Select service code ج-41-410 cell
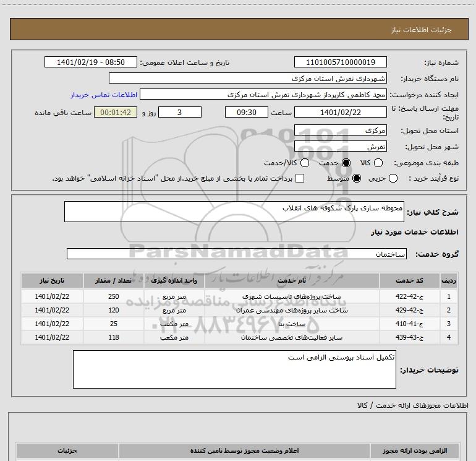The image size is (476, 461). click(x=409, y=324)
